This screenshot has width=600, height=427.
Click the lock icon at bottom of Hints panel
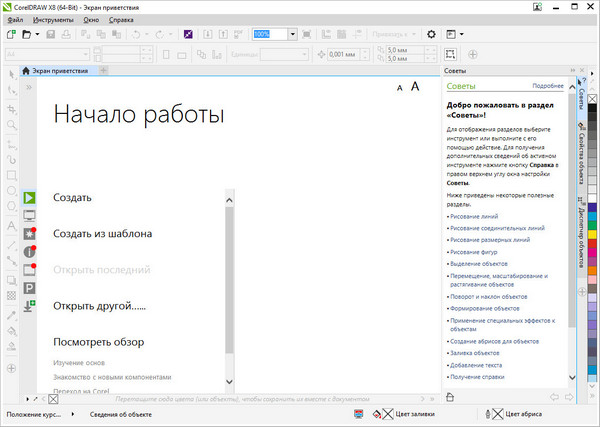point(450,397)
